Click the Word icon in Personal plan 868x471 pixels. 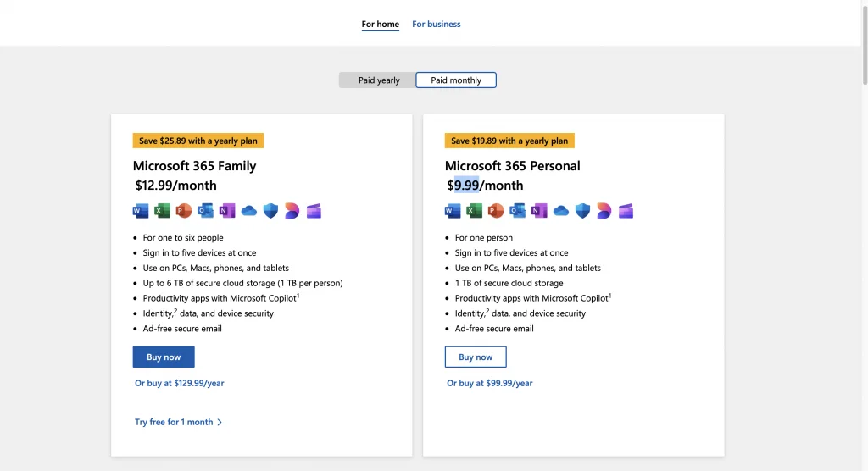point(453,211)
